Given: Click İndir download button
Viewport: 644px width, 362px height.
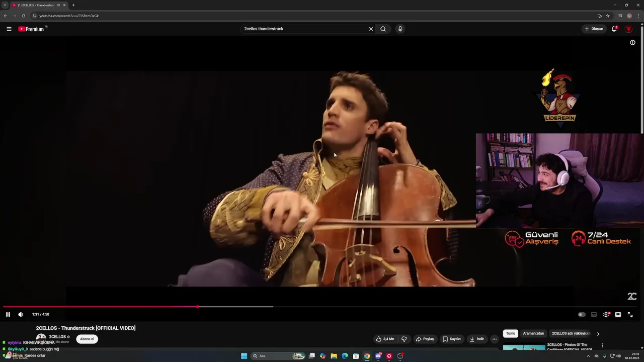Looking at the screenshot, I should [477, 339].
